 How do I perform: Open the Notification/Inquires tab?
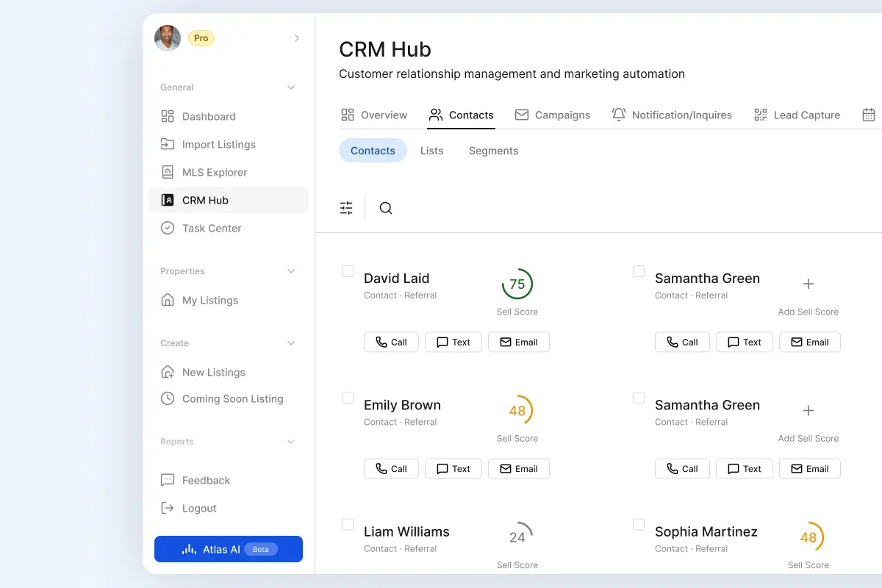pos(672,115)
